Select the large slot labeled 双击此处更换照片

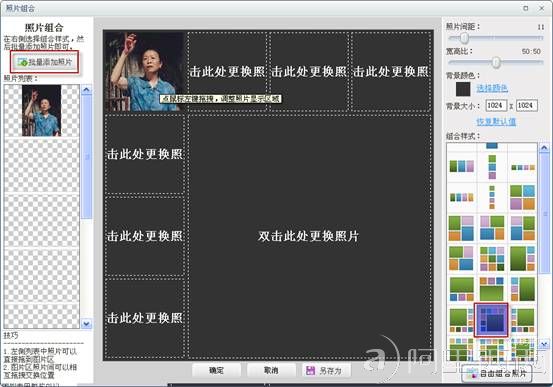click(310, 236)
